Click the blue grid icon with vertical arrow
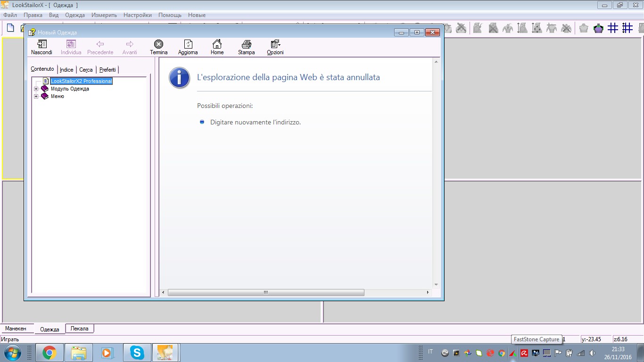 click(x=627, y=28)
